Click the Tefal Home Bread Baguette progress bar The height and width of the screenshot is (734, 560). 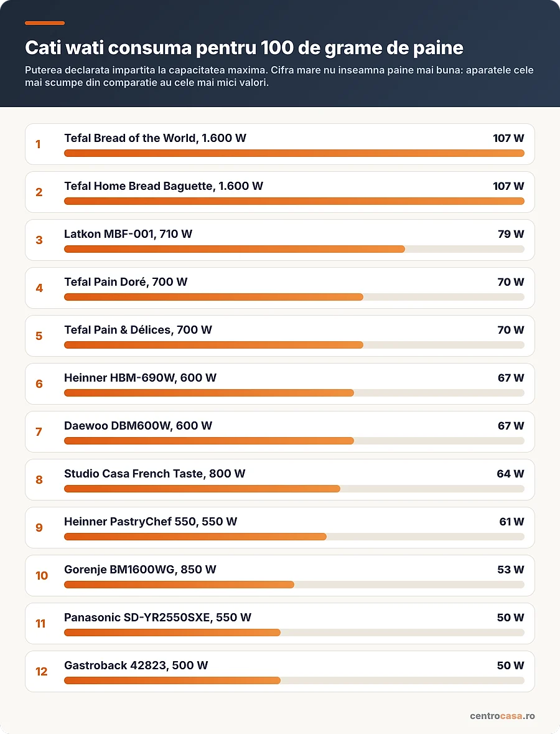[x=294, y=201]
